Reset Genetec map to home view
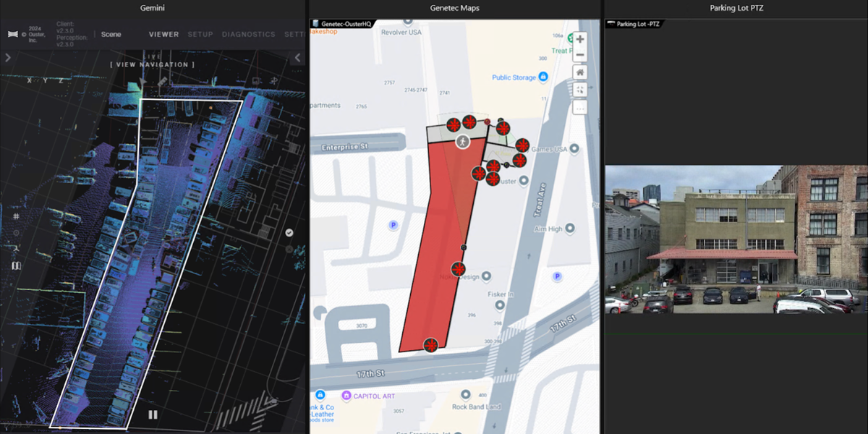Screen dimensions: 868x434 coord(579,72)
